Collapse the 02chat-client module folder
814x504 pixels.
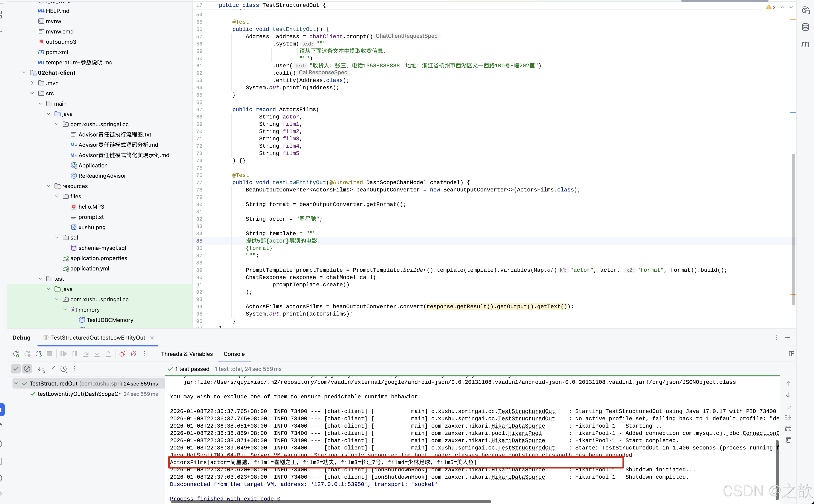(x=24, y=73)
